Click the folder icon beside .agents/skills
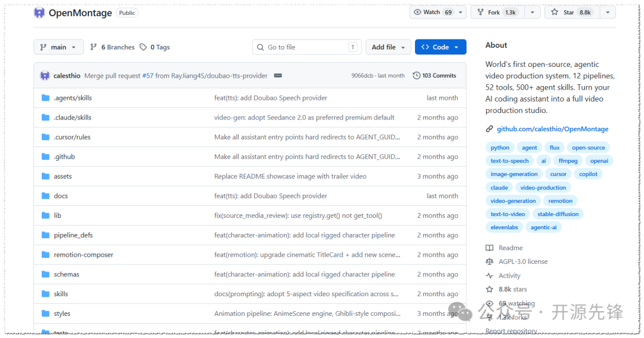644x338 pixels. 45,98
